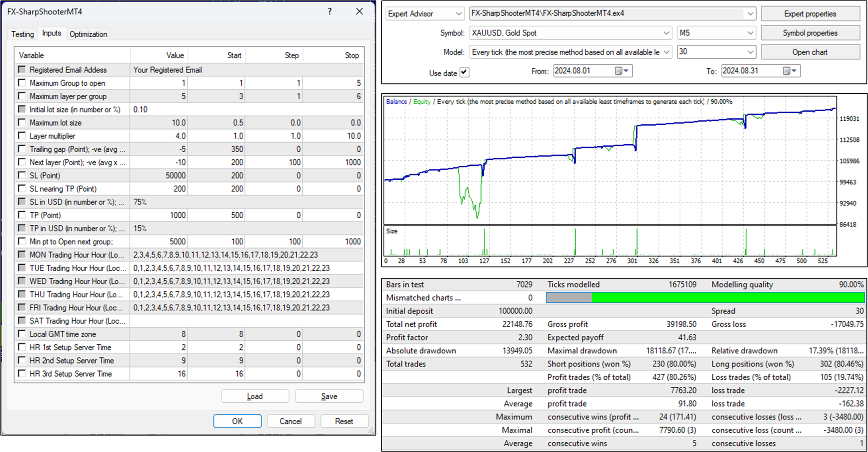Open the From date calendar picker

622,71
